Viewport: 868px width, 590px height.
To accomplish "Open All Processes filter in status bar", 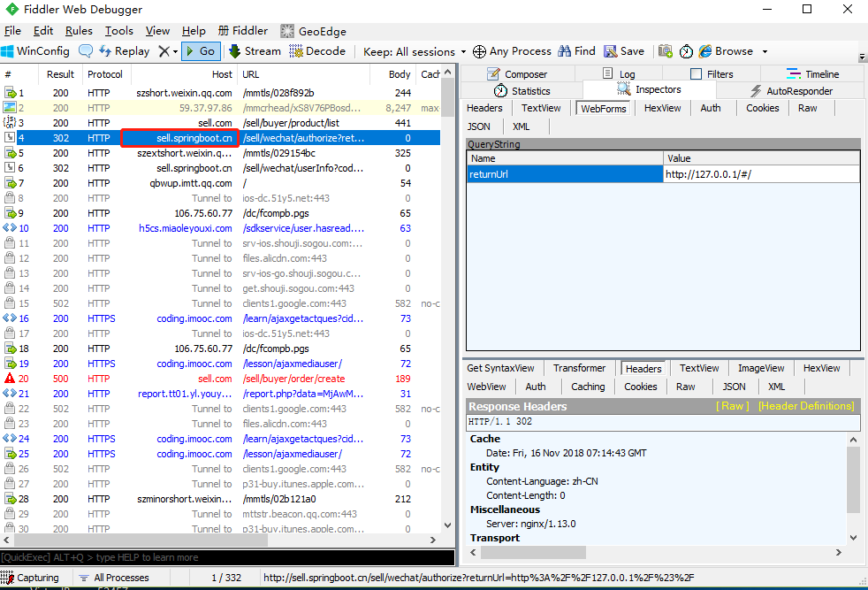I will [114, 578].
